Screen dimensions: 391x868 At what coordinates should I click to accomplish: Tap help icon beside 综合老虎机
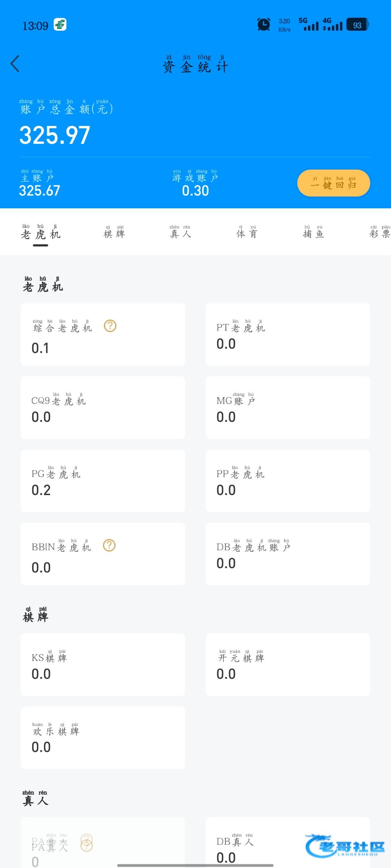110,326
